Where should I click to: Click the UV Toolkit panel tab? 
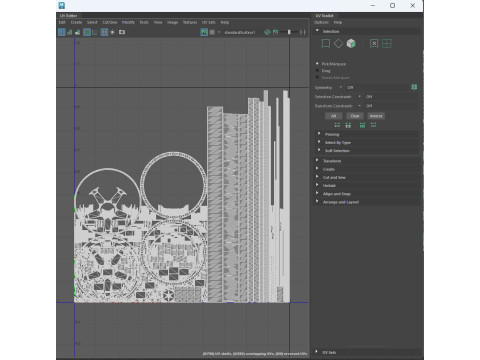point(325,16)
